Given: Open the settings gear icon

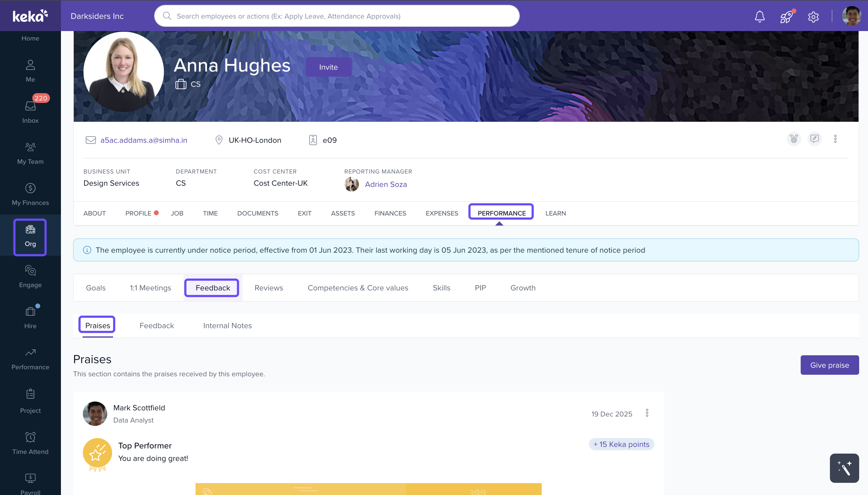Looking at the screenshot, I should [x=813, y=16].
